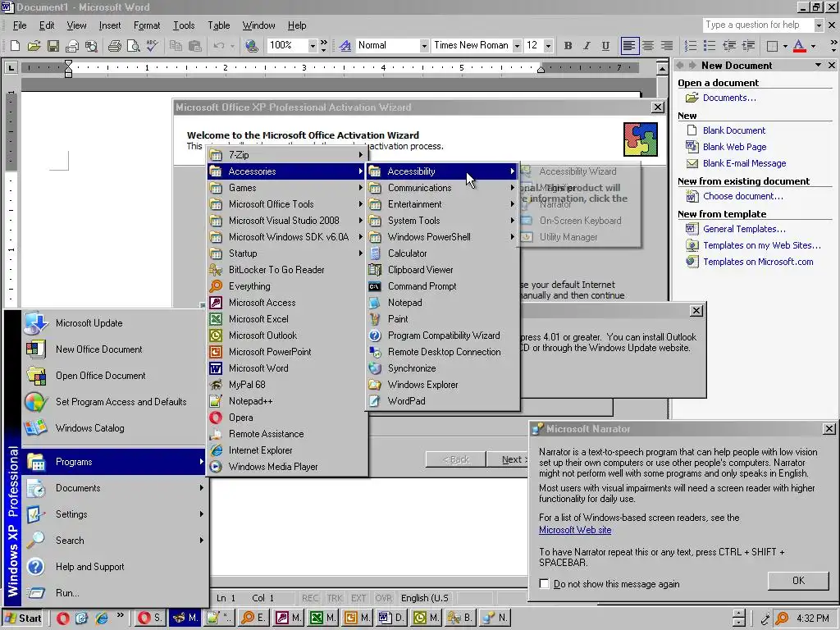Click the vertical scrollbar up arrow
The width and height of the screenshot is (840, 630).
[x=662, y=69]
